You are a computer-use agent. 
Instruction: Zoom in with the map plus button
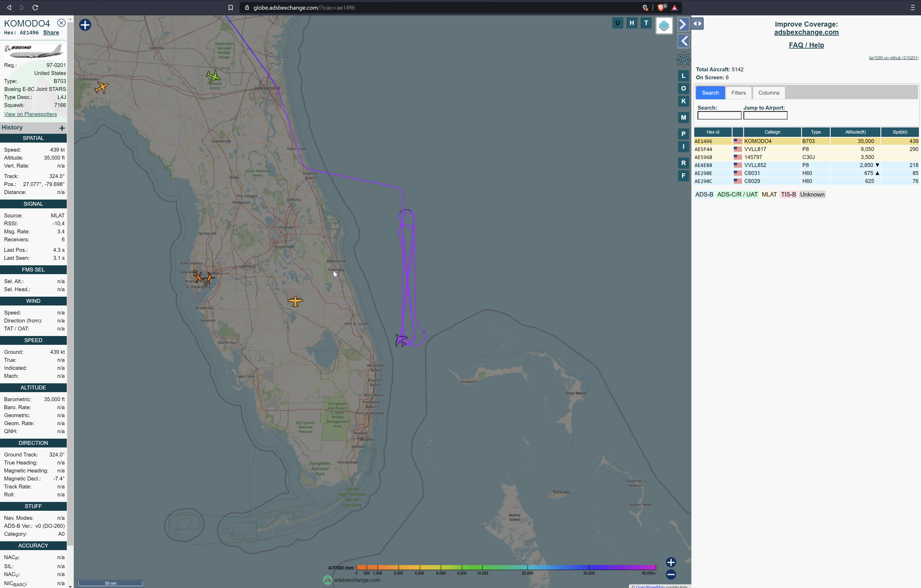click(x=670, y=562)
